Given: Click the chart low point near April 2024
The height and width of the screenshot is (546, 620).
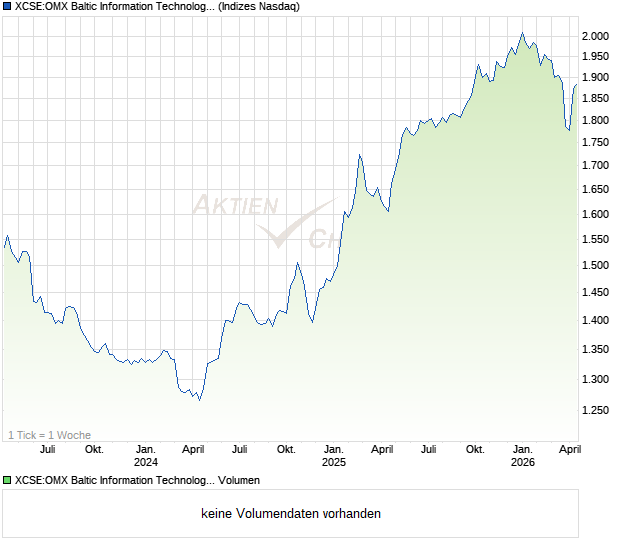Looking at the screenshot, I should [200, 400].
